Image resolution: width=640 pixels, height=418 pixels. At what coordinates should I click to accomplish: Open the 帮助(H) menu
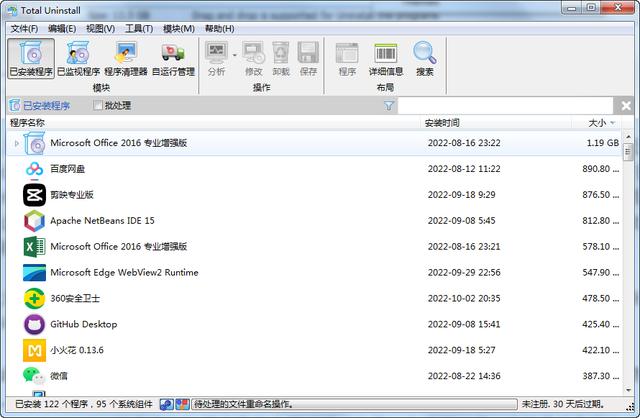pos(219,29)
